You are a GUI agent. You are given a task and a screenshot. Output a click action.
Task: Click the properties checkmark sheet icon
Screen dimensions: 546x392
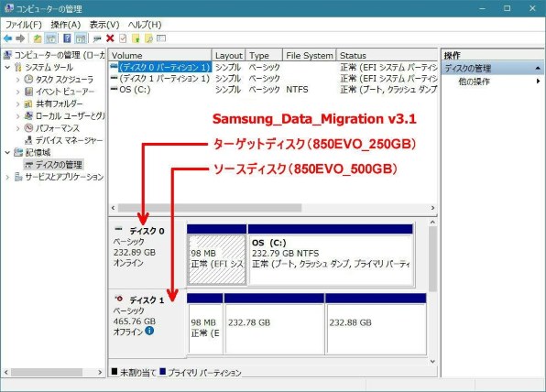coord(123,38)
